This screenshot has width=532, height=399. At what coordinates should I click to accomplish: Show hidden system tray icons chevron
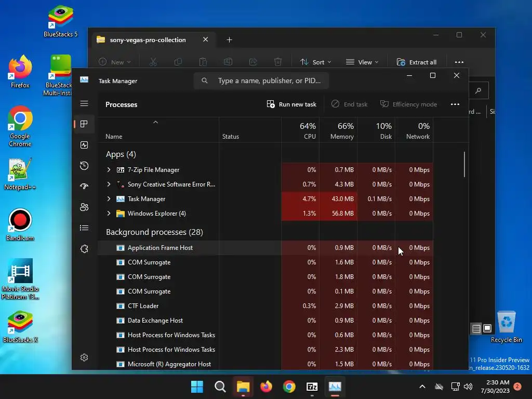pyautogui.click(x=422, y=387)
